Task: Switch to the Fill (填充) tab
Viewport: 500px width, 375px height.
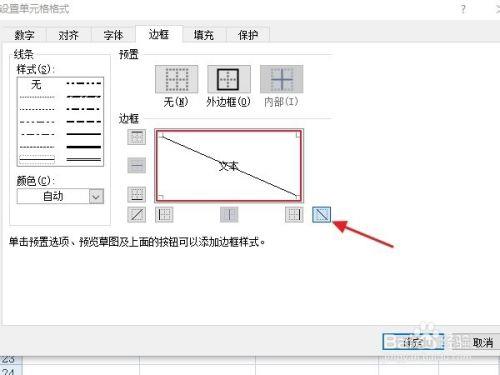Action: 204,35
